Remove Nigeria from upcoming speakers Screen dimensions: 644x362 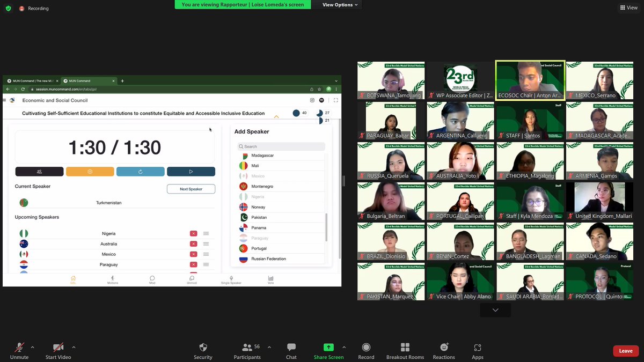pyautogui.click(x=193, y=233)
